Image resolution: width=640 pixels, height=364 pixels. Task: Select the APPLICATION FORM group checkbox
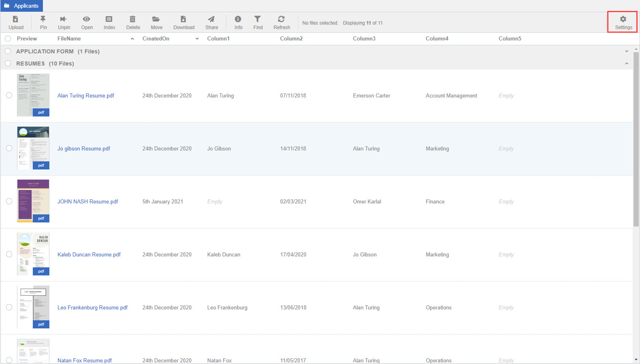pyautogui.click(x=8, y=51)
